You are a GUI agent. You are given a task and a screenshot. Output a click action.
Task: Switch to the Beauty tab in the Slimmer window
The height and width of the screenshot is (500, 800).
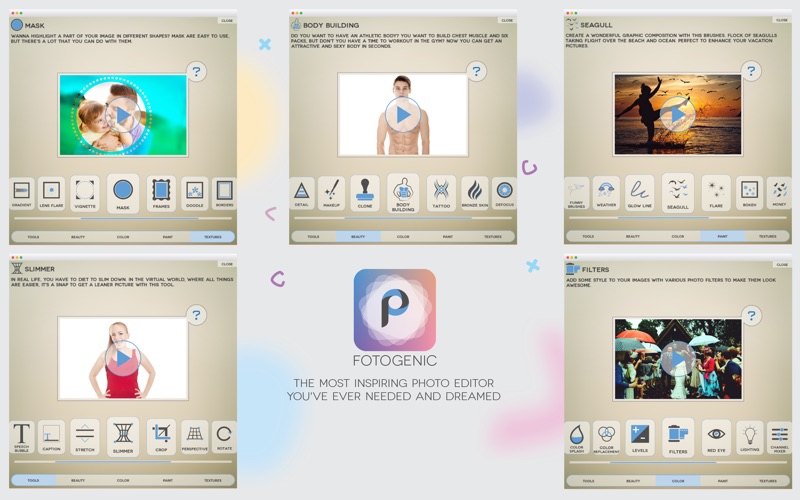(x=78, y=480)
